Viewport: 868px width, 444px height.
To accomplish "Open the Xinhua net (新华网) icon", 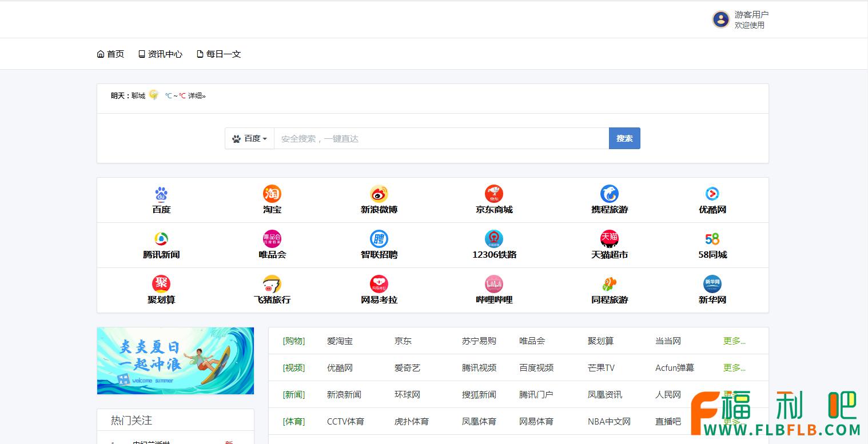I will pos(712,284).
